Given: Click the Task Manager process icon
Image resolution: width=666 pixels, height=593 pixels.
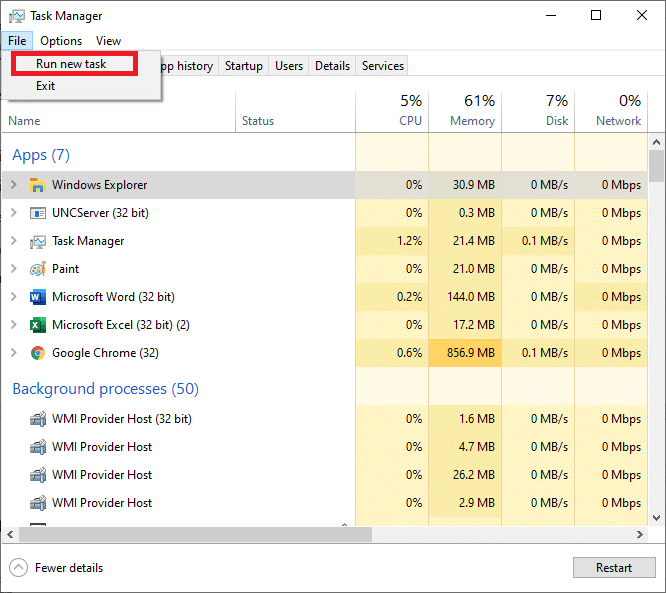Looking at the screenshot, I should (38, 241).
